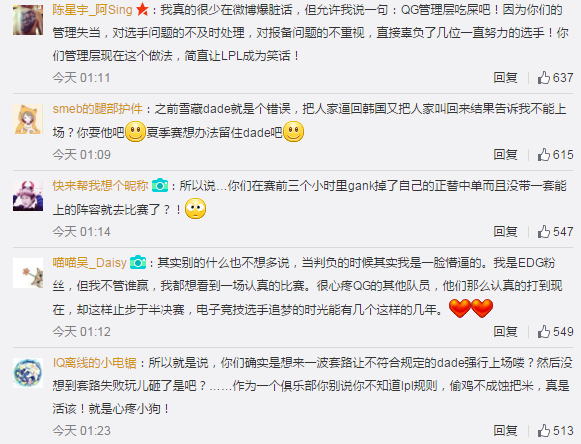Viewport: 581px width, 444px height.
Task: Click the camera badge beside 喵喵吴_Daisy
Action: (138, 262)
